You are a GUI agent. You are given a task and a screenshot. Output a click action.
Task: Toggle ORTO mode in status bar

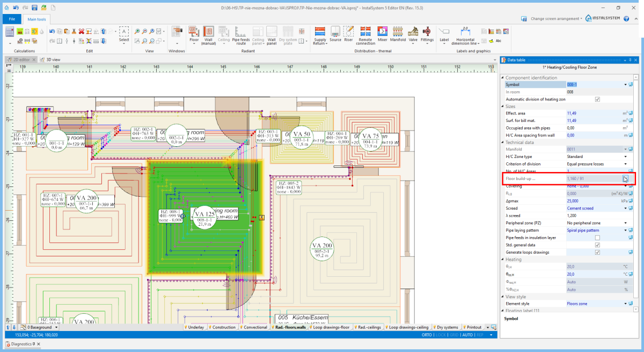point(427,335)
